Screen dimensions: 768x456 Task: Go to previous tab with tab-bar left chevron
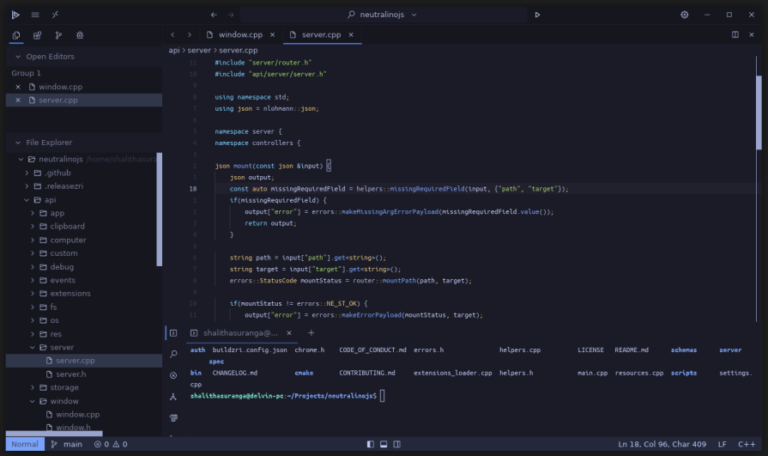pos(172,35)
